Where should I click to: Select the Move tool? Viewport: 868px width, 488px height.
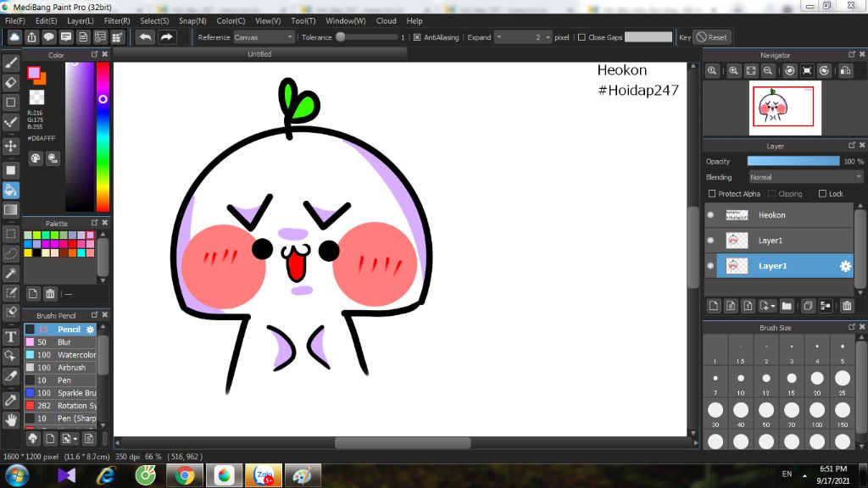(x=10, y=146)
